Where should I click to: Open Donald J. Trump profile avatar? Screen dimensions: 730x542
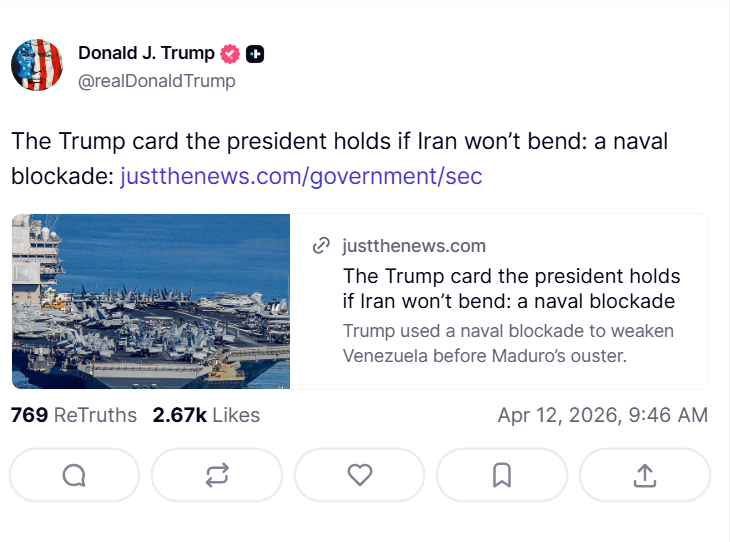(x=37, y=65)
